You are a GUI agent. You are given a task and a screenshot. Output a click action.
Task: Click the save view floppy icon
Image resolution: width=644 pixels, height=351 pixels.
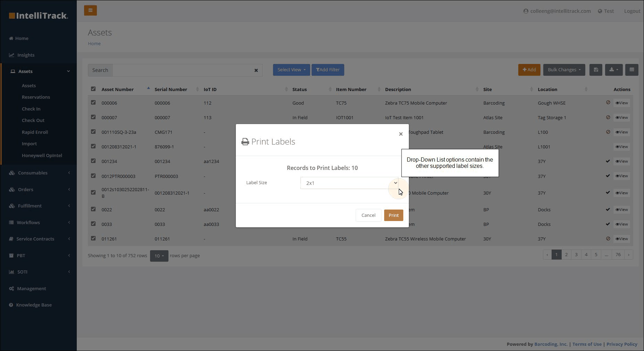pyautogui.click(x=596, y=70)
